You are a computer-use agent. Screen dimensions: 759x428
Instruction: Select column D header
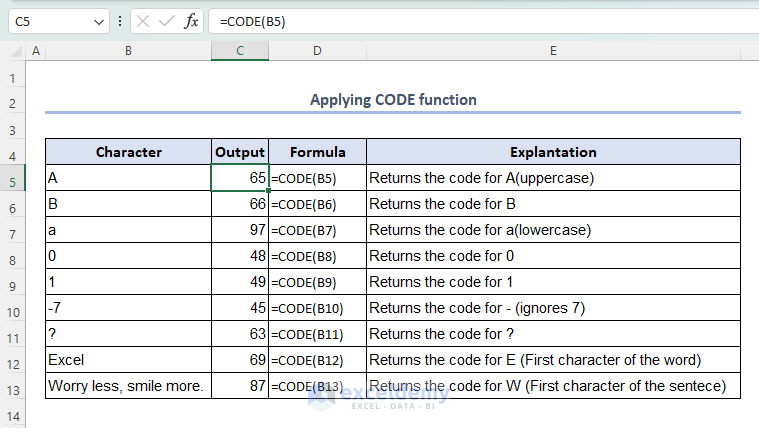click(317, 51)
